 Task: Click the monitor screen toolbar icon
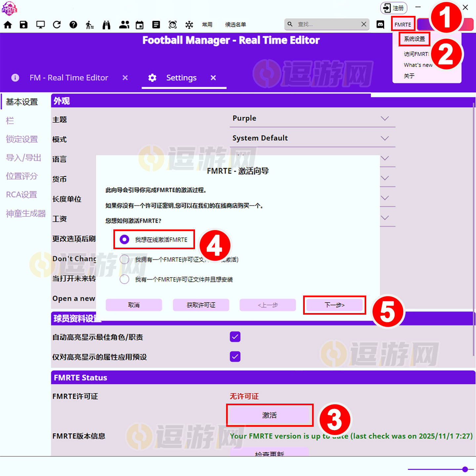click(x=41, y=25)
